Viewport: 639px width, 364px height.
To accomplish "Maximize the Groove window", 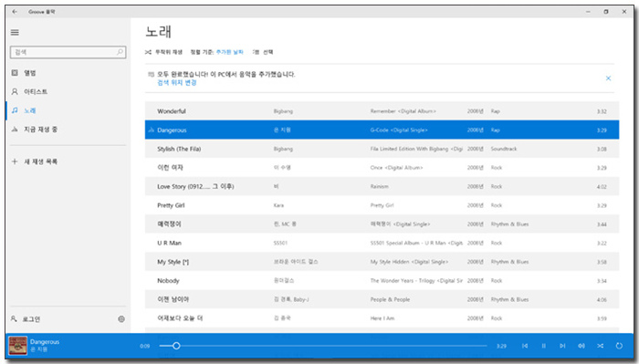I will coord(606,12).
